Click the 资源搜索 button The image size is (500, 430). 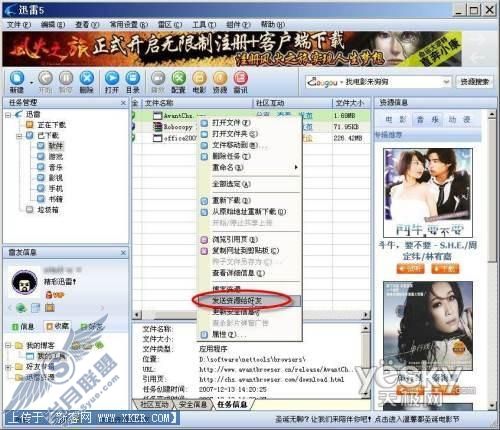(474, 82)
